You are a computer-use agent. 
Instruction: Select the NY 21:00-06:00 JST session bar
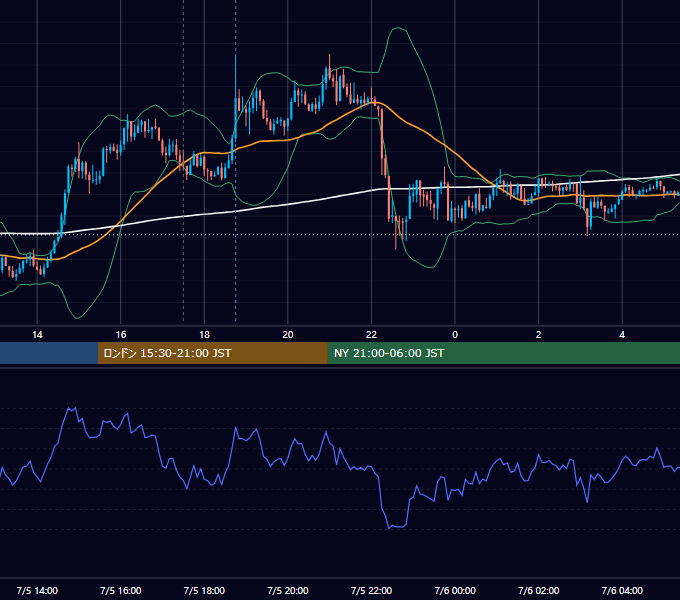point(503,353)
